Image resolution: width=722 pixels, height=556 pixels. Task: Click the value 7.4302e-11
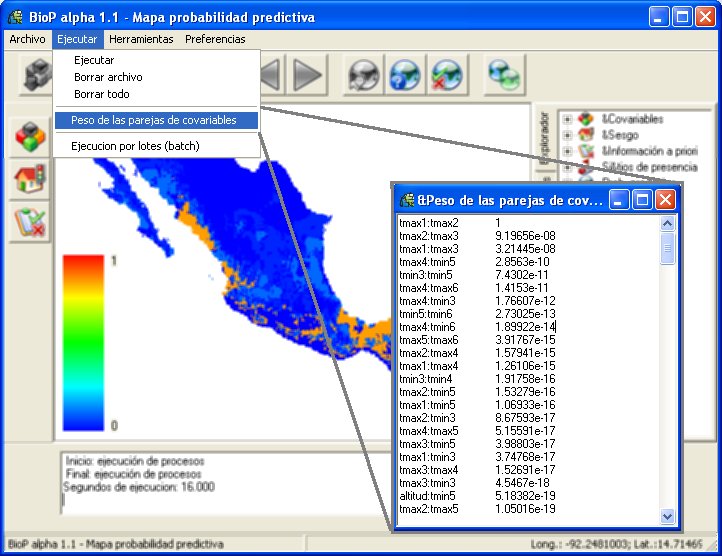click(522, 275)
